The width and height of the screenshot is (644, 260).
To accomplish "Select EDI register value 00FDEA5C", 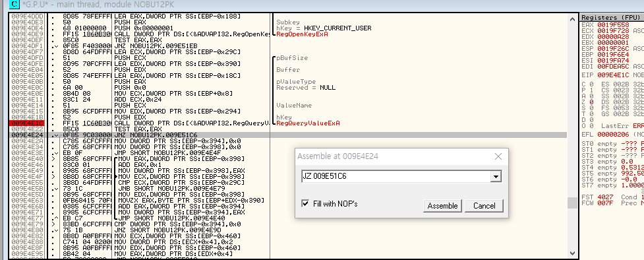I will [613, 66].
